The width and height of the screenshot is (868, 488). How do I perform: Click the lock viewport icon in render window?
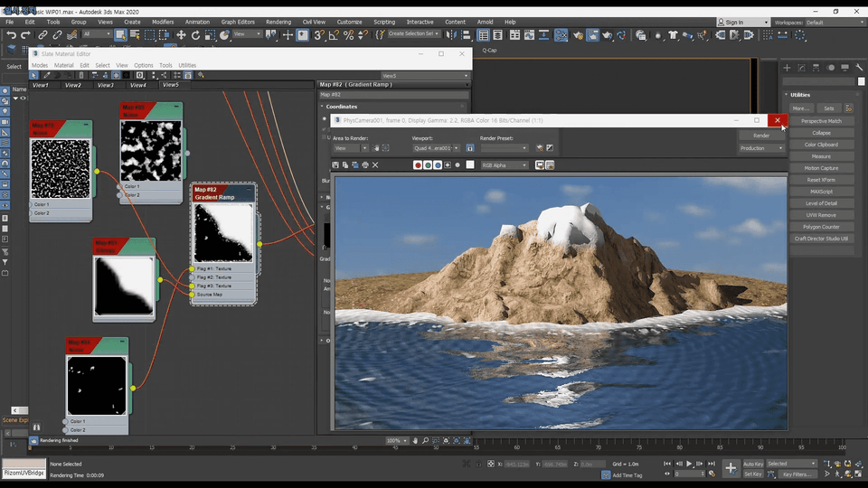tap(470, 148)
